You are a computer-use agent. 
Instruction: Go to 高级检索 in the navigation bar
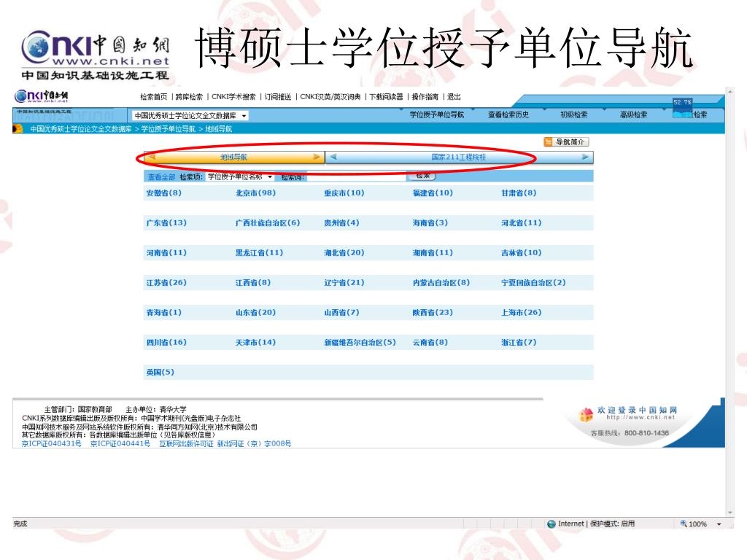(x=633, y=114)
